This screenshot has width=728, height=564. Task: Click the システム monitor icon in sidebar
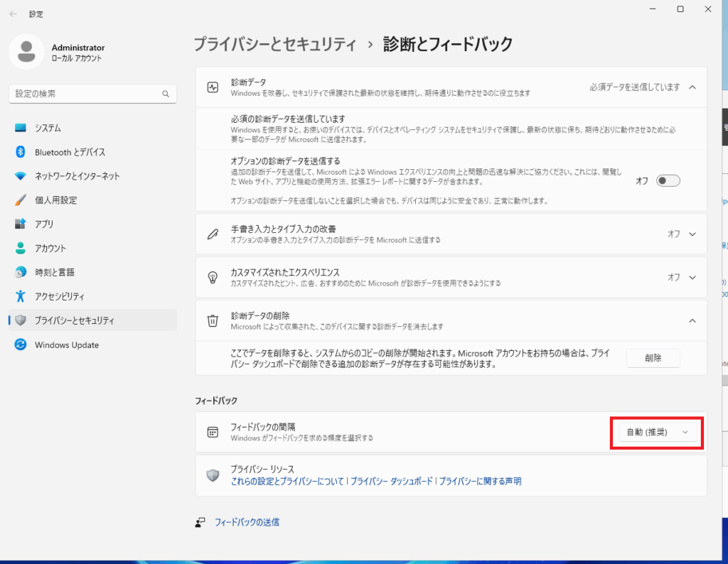tap(21, 128)
